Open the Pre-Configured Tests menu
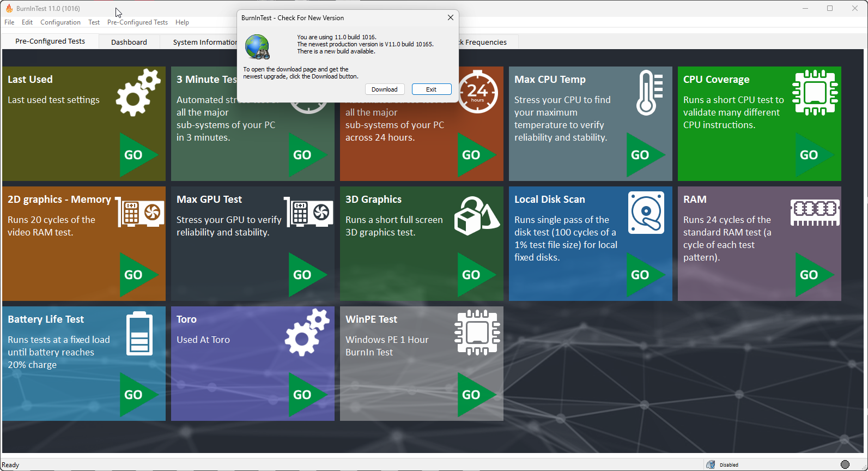868x471 pixels. (x=137, y=22)
